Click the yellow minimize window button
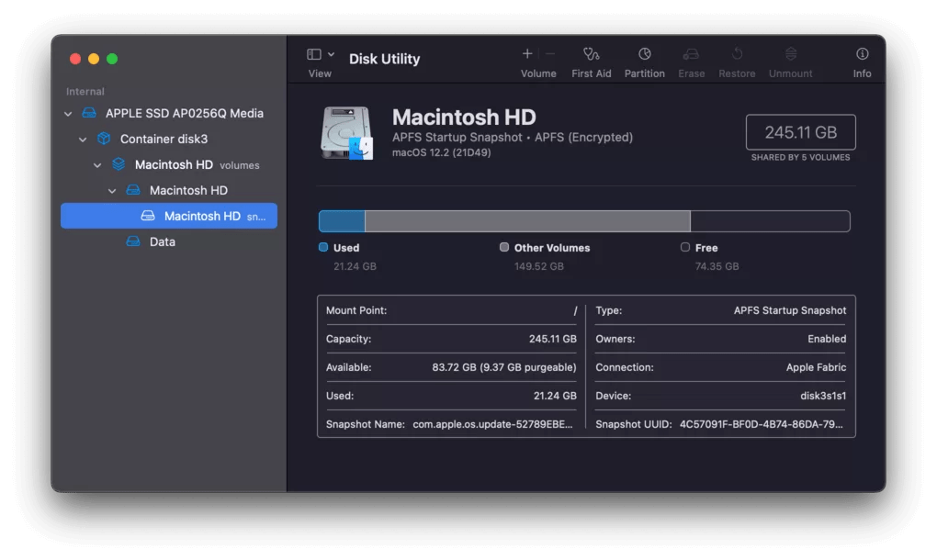The height and width of the screenshot is (560, 937). (93, 59)
